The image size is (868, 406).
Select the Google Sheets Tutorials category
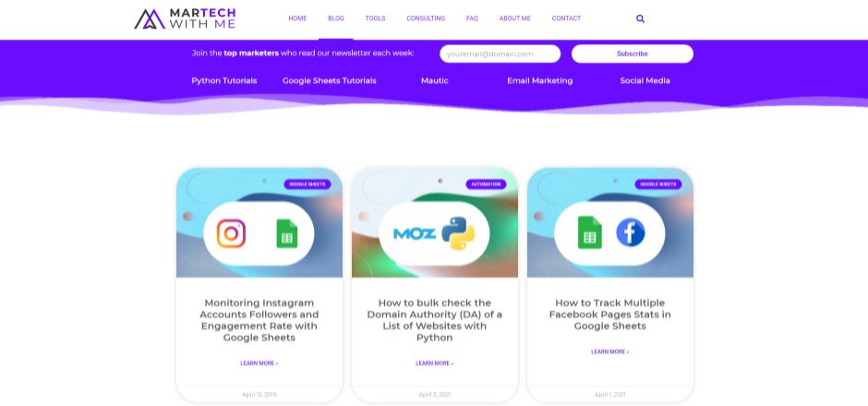pos(330,81)
